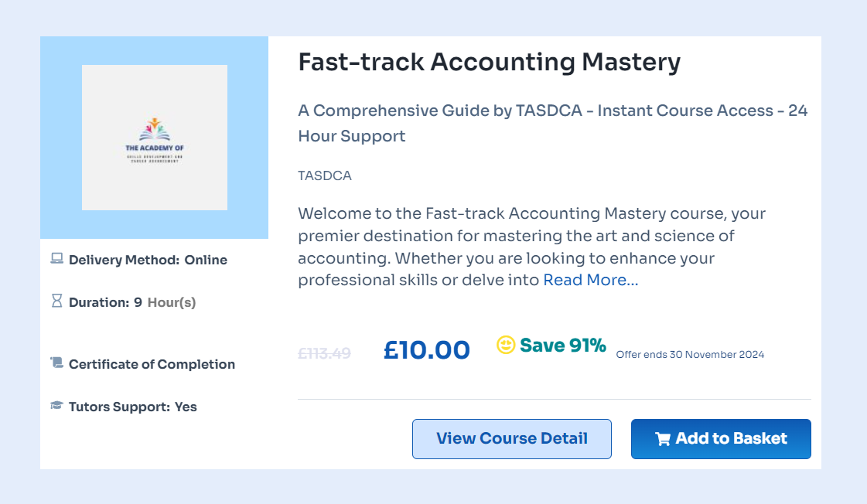This screenshot has width=867, height=504.
Task: Click the Save 91% discount label
Action: (x=562, y=346)
